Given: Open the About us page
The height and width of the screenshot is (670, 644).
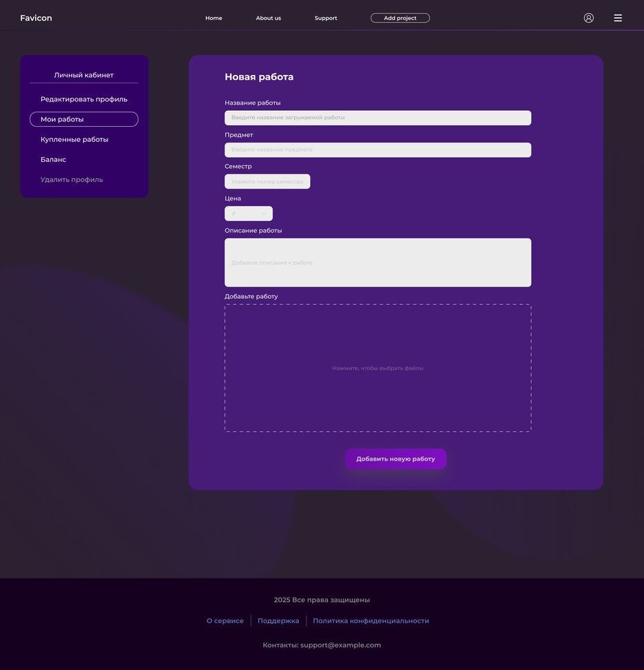Looking at the screenshot, I should [269, 18].
